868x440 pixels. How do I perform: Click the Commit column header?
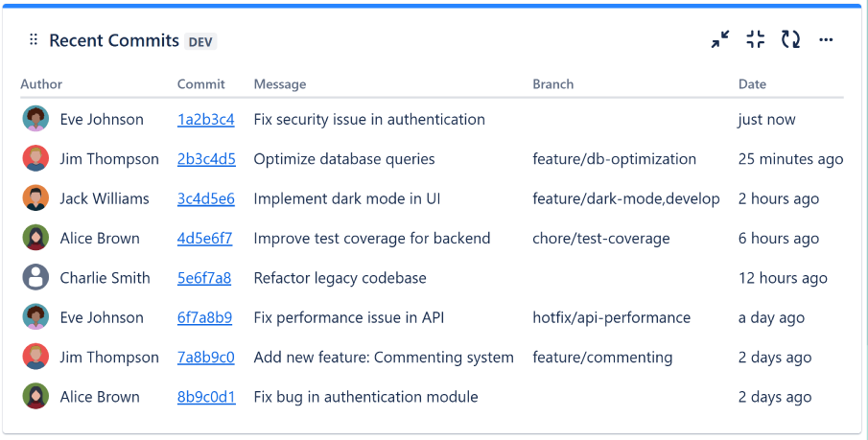(201, 84)
